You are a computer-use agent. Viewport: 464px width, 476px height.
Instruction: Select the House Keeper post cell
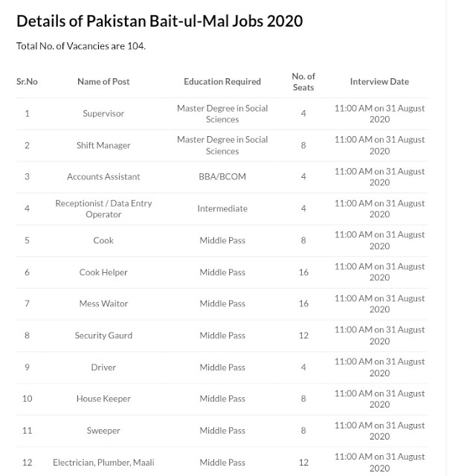[x=103, y=399]
